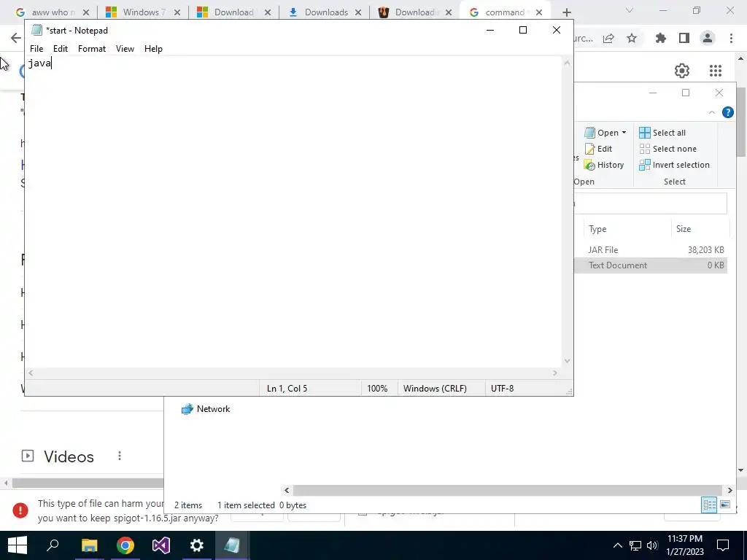Open notification center icon
This screenshot has height=560, width=747.
point(723,545)
